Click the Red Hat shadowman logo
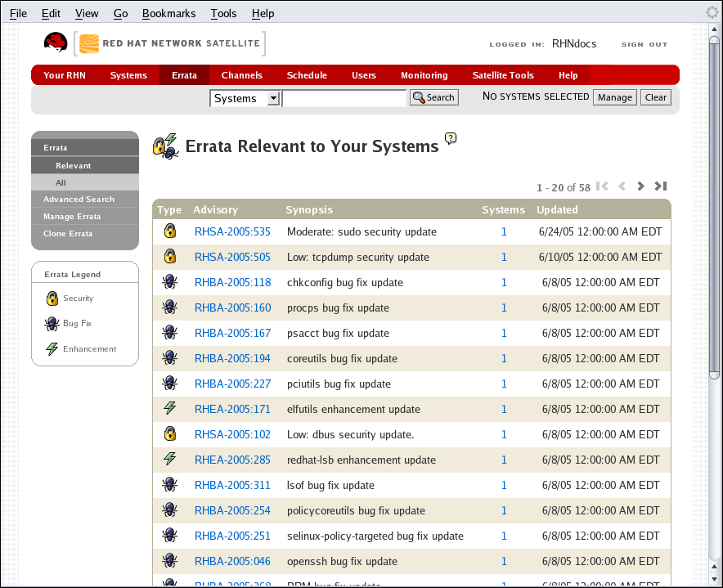 (56, 43)
